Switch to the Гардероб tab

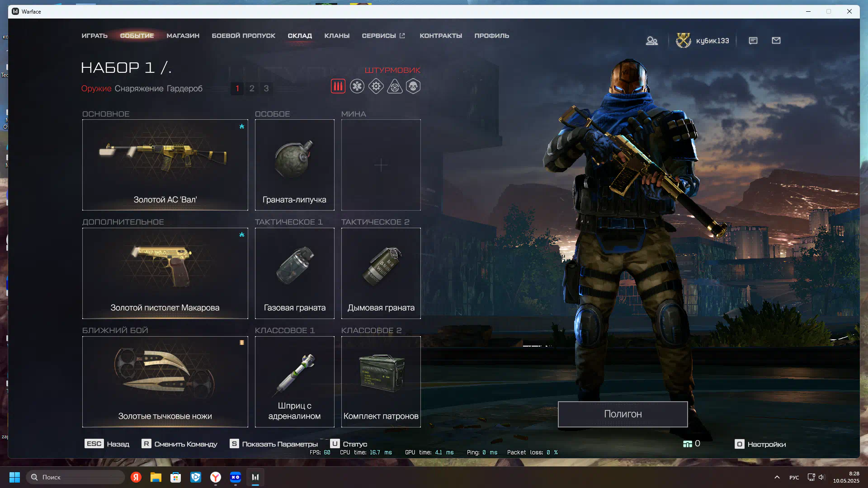pos(184,89)
